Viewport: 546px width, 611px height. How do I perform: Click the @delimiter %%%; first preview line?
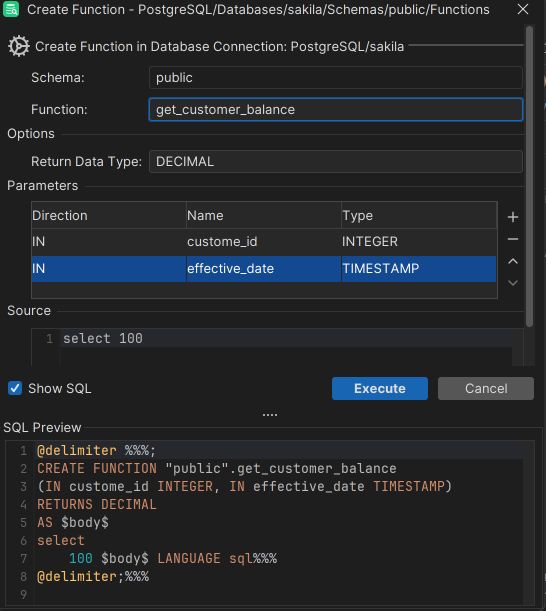click(96, 450)
